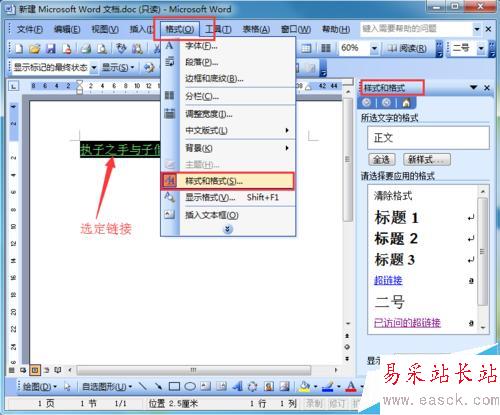This screenshot has width=500, height=415.
Task: Click the 新样式 button
Action: pos(427,159)
